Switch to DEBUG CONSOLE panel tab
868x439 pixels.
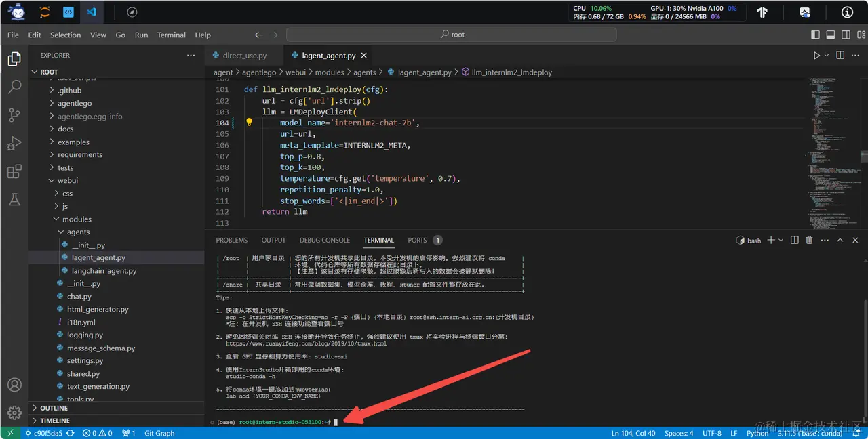[325, 240]
